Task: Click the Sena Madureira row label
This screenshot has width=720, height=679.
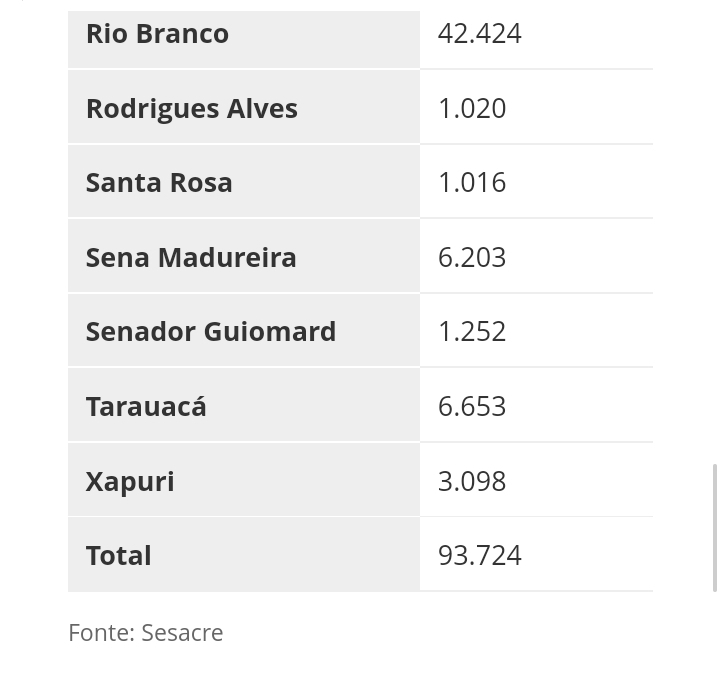Action: pos(191,257)
